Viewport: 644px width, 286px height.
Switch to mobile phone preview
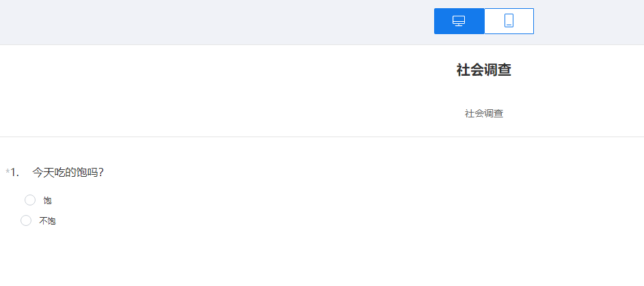click(509, 21)
